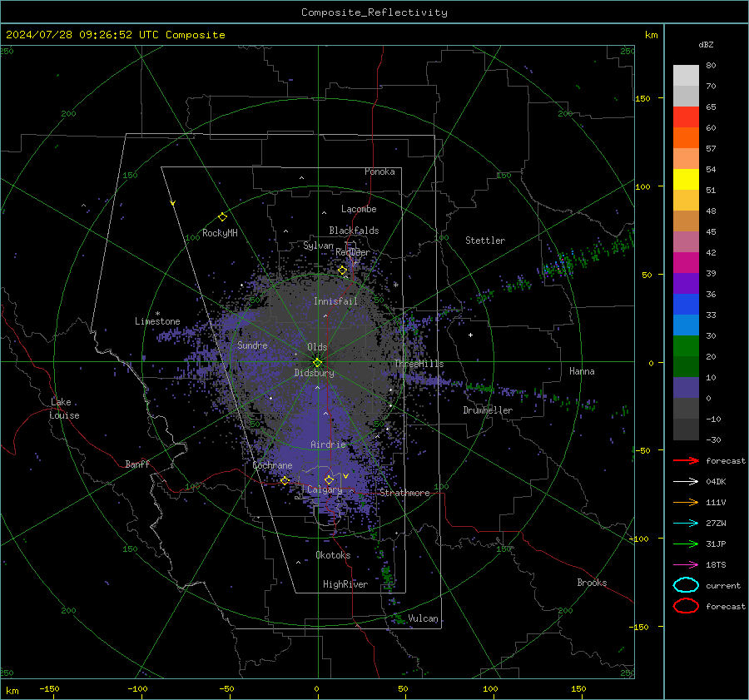Viewport: 749px width, 700px height.
Task: Click the Vulcan town label
Action: coord(424,618)
